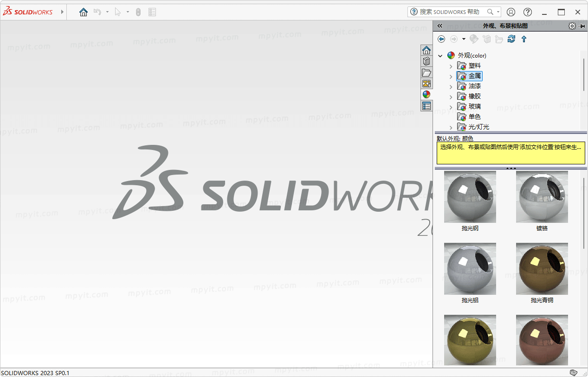The height and width of the screenshot is (377, 588).
Task: Open the undo history dropdown arrow
Action: [x=107, y=12]
